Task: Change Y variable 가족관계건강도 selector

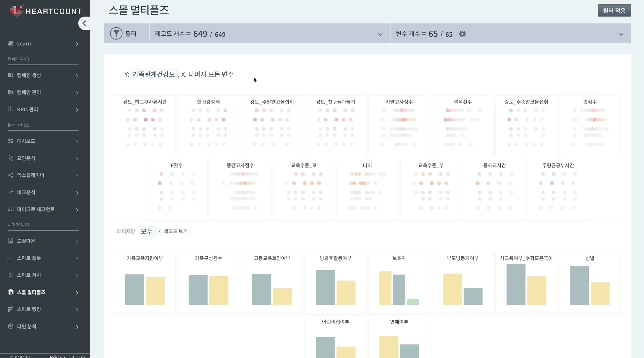Action: (154, 74)
